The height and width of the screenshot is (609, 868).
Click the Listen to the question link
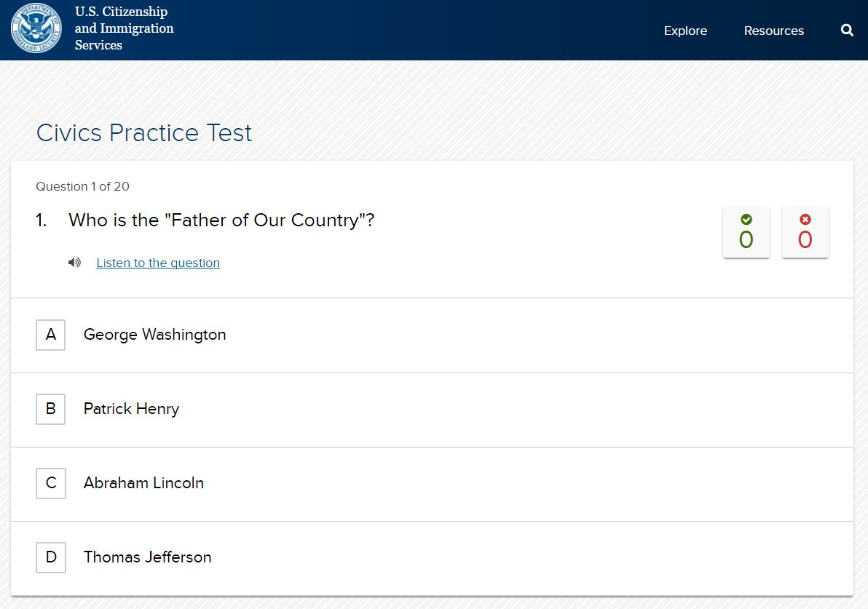point(158,263)
